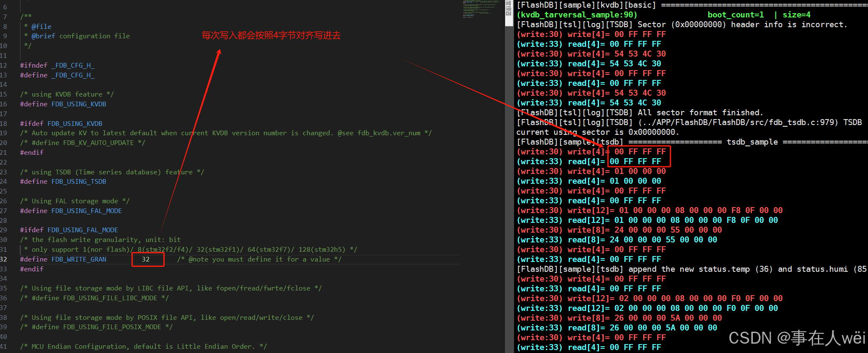Click the commented FDB_USING_FILE_POSIX_MODE define
The image size is (868, 353).
[96, 327]
